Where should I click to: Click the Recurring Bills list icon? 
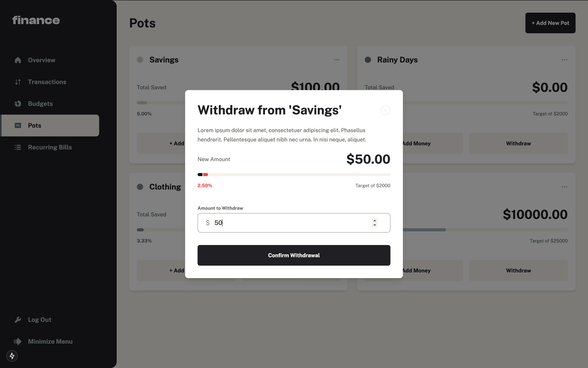coord(18,147)
